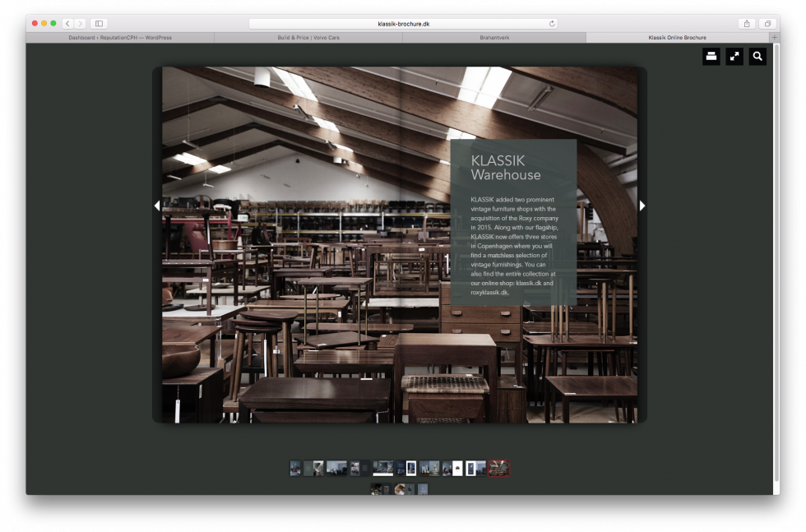Open the white sculptures spread thumbnail

[x=429, y=468]
